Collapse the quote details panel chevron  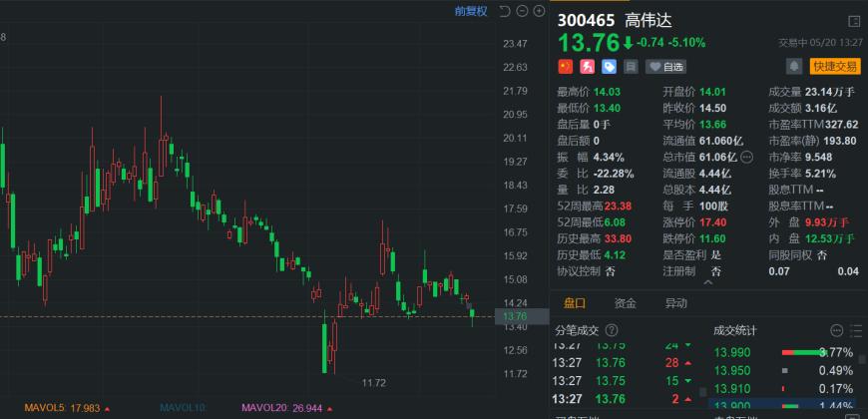pos(708,283)
